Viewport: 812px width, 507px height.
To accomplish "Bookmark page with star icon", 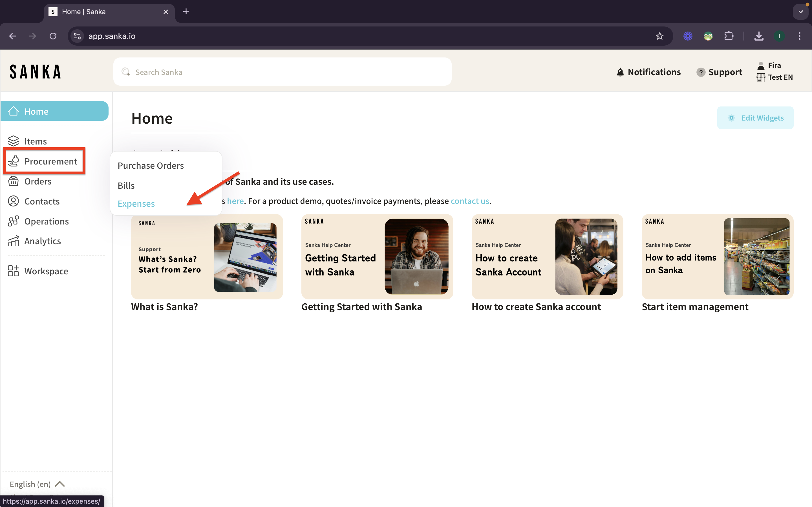I will pyautogui.click(x=659, y=36).
